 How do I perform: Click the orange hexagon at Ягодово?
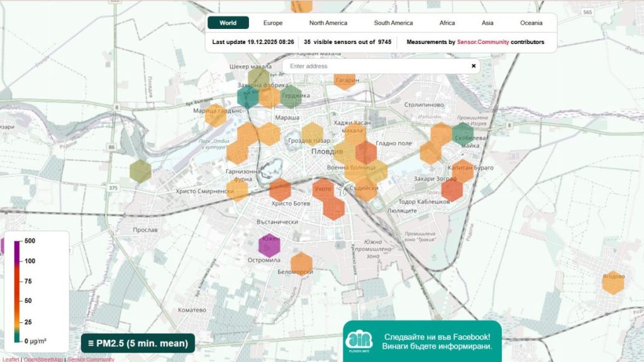click(613, 282)
